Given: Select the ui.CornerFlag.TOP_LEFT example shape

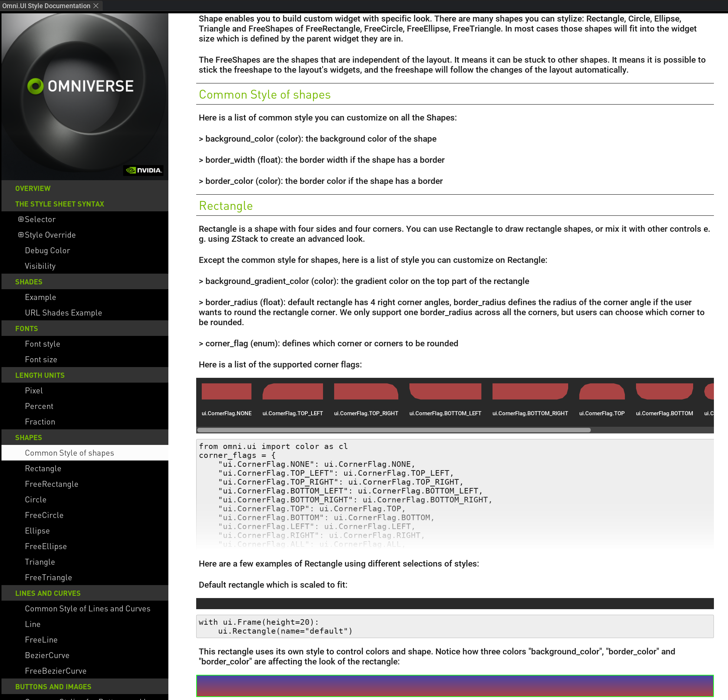Looking at the screenshot, I should pos(292,391).
